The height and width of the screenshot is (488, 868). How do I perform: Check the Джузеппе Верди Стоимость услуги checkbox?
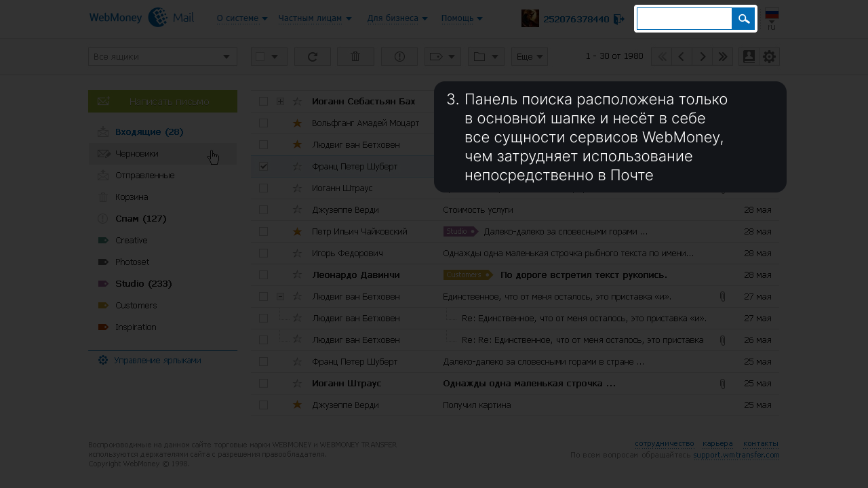pyautogui.click(x=264, y=209)
